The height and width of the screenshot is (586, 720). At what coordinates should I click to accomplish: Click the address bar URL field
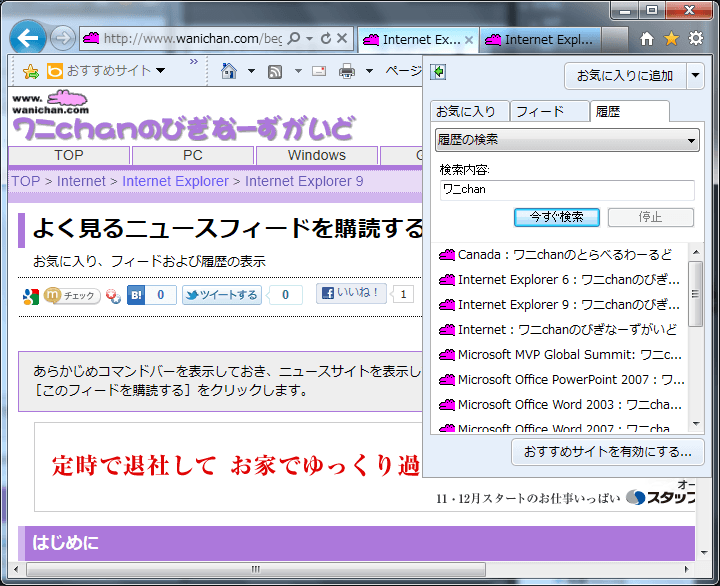coord(193,39)
